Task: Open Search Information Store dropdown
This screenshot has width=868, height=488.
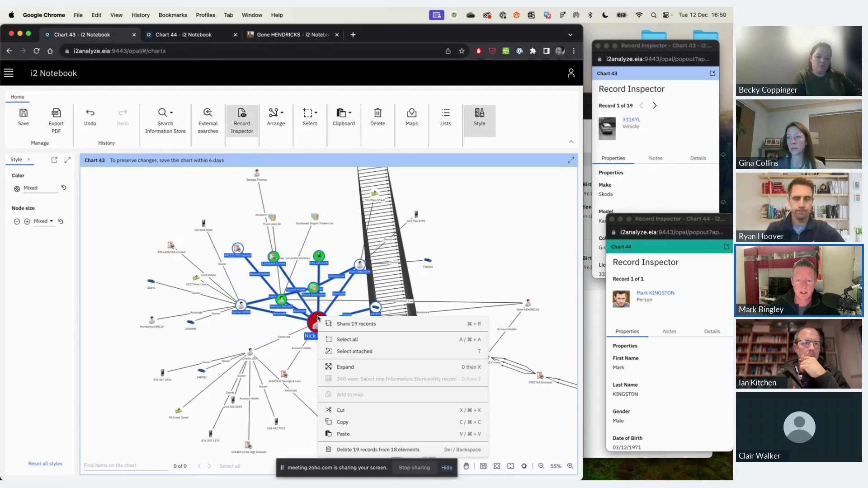Action: 165,120
